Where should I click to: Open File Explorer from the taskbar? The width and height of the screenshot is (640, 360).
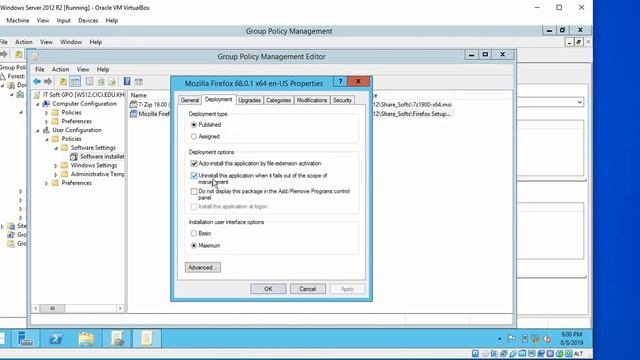tap(86, 338)
